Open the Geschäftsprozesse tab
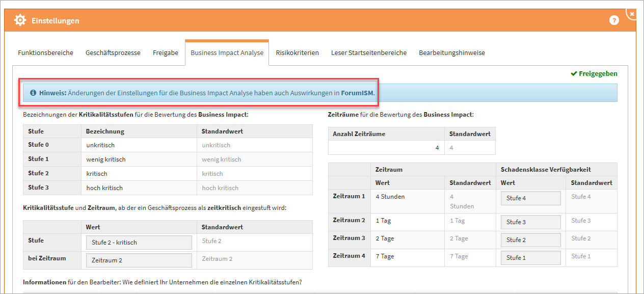 click(113, 53)
